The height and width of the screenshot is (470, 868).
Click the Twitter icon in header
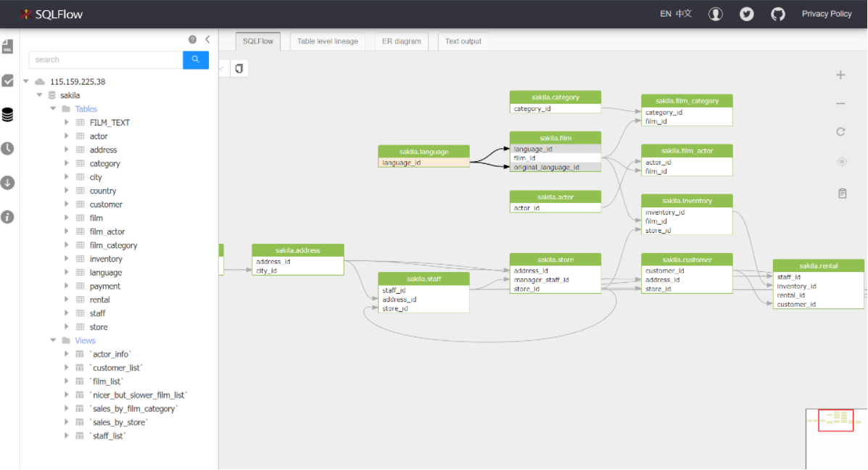pyautogui.click(x=747, y=14)
